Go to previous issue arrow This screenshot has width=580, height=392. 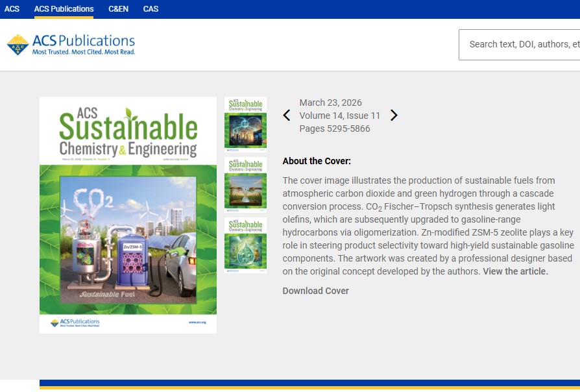coord(287,116)
